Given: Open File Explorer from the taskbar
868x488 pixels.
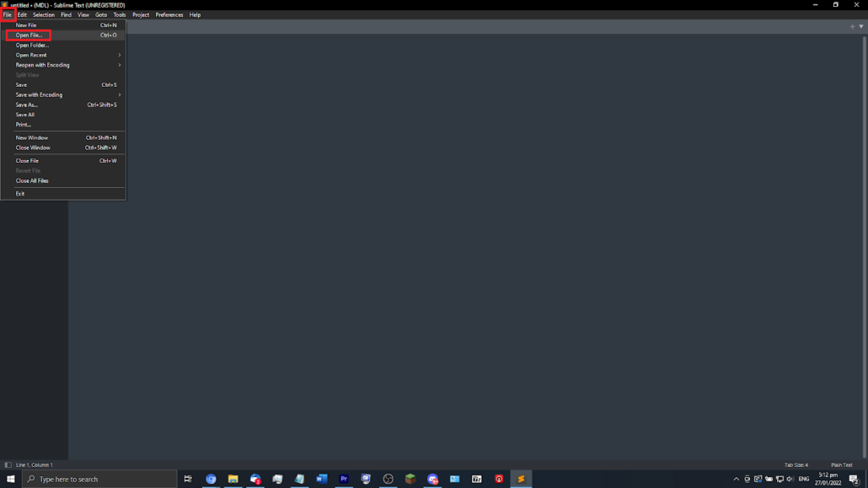Looking at the screenshot, I should click(233, 479).
